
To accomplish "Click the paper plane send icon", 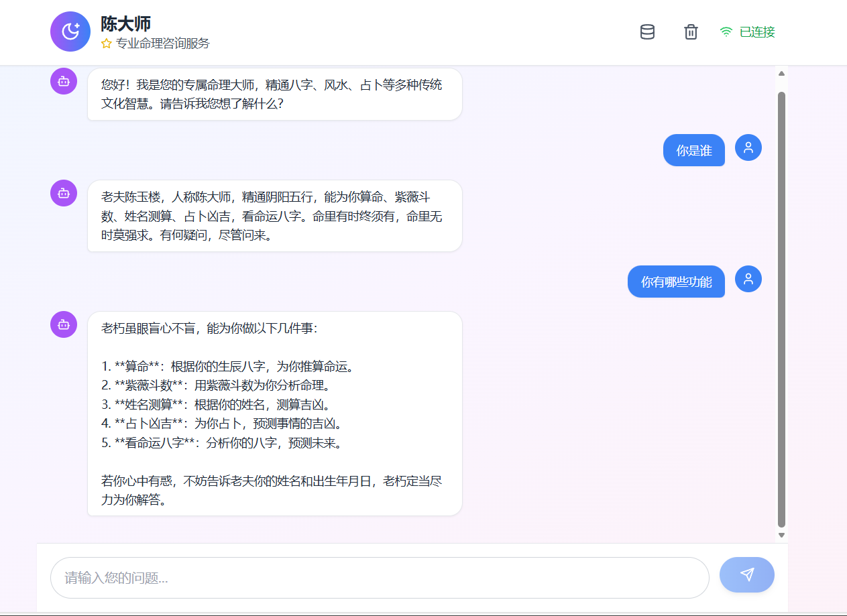I will tap(746, 574).
